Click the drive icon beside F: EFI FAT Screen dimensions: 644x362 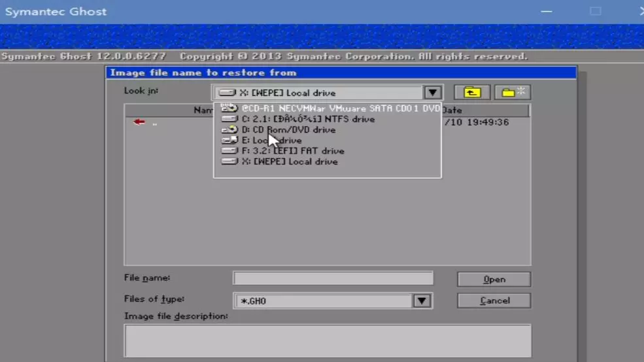tap(229, 151)
